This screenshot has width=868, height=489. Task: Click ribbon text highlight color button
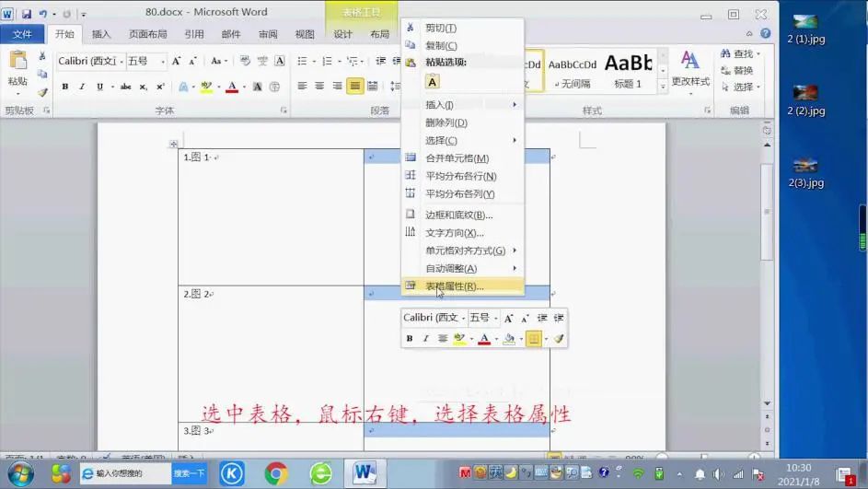[x=206, y=87]
